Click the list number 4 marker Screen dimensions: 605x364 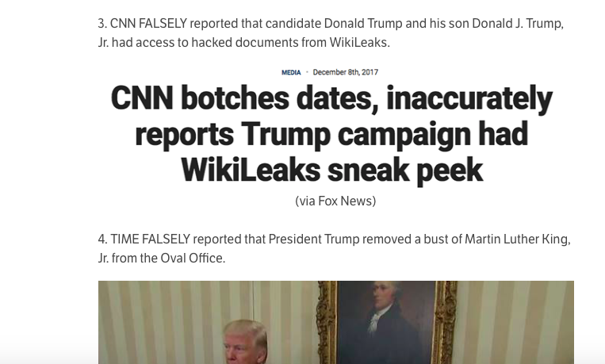(102, 239)
